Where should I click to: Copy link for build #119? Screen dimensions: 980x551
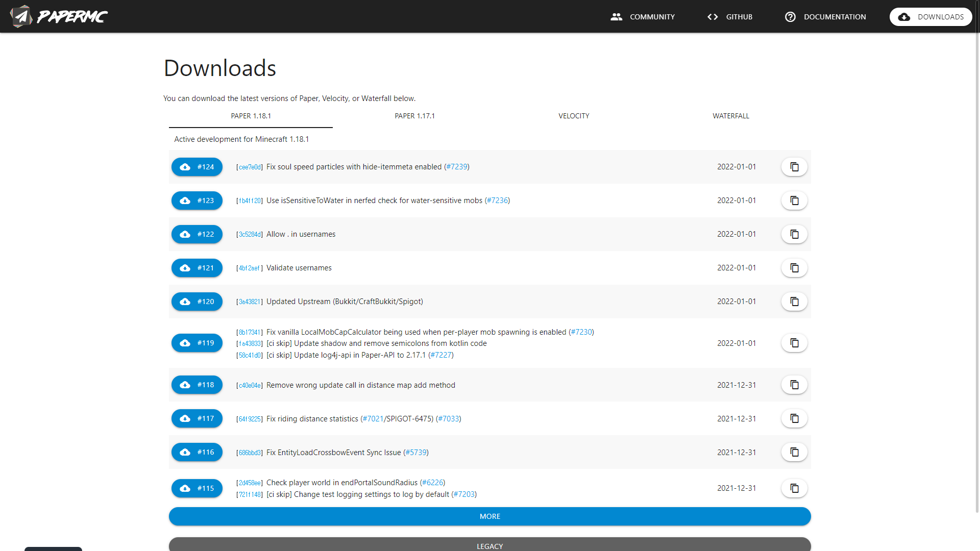794,343
